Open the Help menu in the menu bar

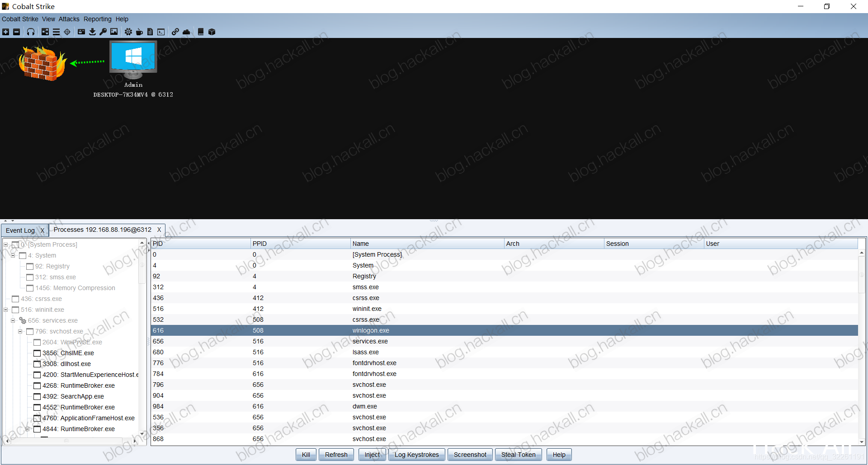point(122,19)
